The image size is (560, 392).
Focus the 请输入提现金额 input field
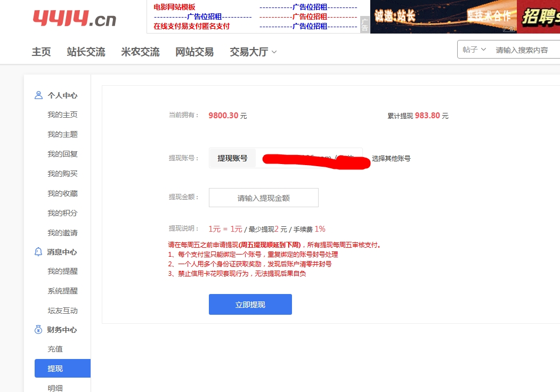263,198
